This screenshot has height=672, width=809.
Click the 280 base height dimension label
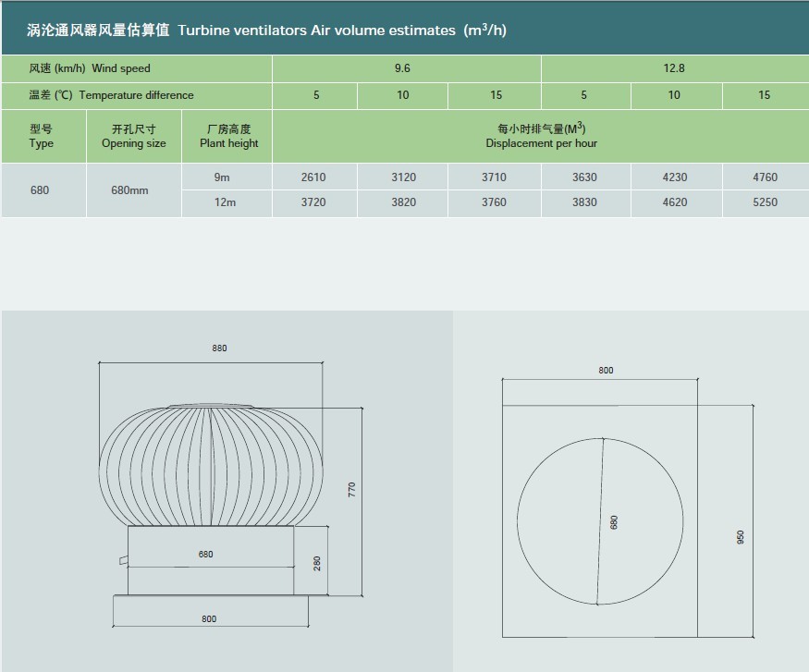pos(317,563)
